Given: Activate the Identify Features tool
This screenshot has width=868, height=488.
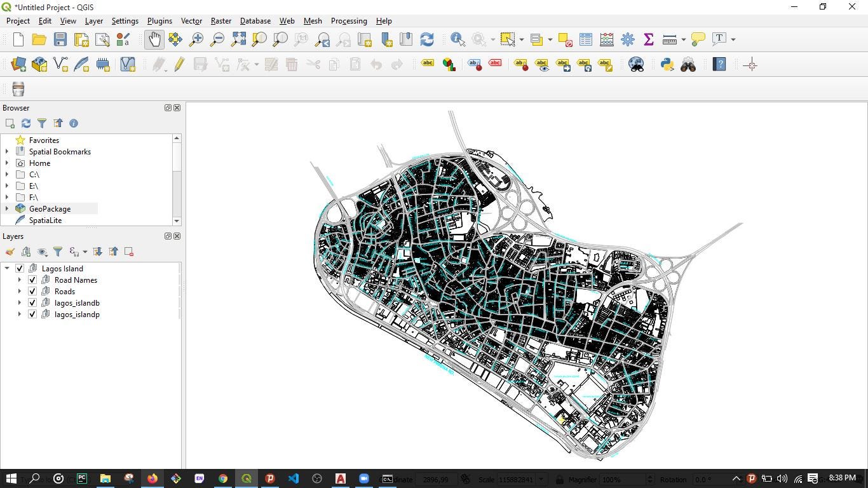Looking at the screenshot, I should tap(456, 39).
